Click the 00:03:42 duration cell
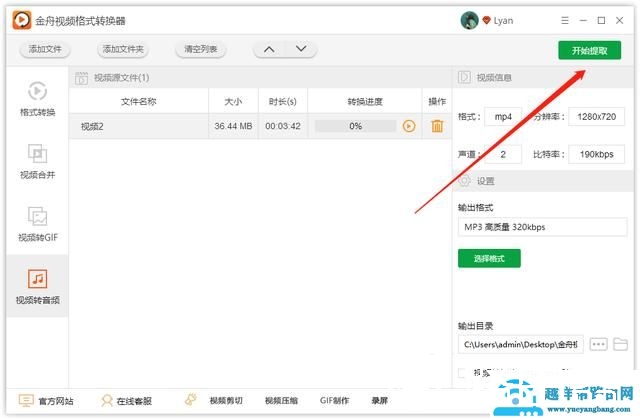The height and width of the screenshot is (420, 640). pyautogui.click(x=283, y=126)
